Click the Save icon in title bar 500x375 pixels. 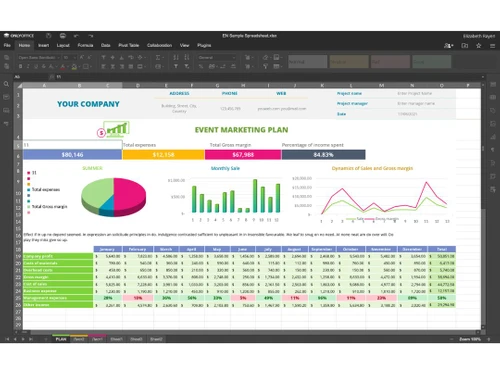tap(49, 36)
